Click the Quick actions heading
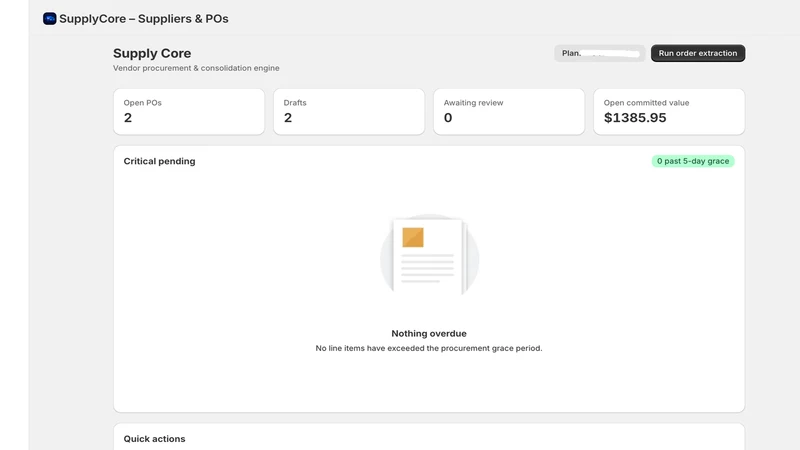Screen dimensions: 800x450 154,439
